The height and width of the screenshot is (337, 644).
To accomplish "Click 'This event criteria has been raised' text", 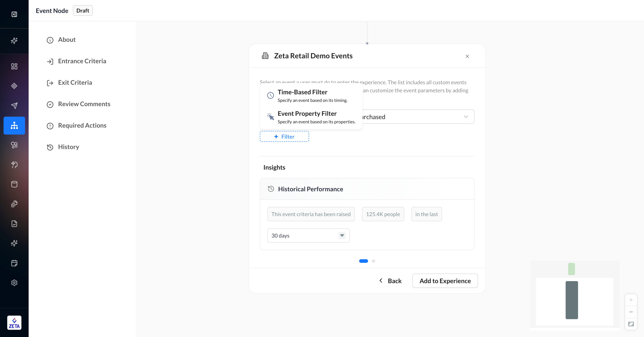I will [311, 214].
